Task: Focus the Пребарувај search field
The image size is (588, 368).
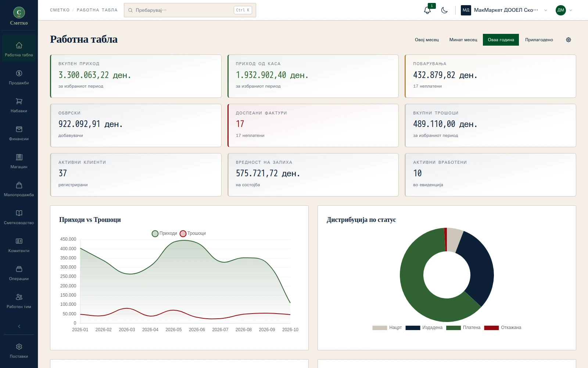Action: point(190,10)
